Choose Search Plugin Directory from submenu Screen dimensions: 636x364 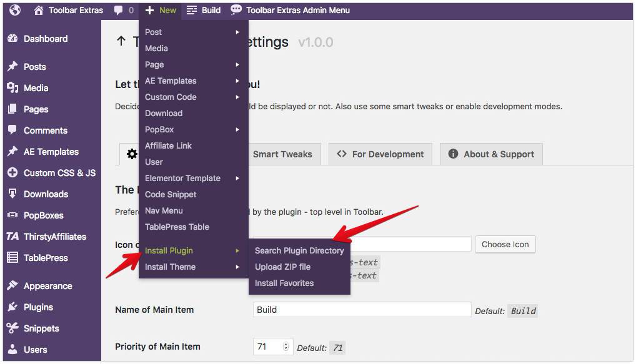299,250
